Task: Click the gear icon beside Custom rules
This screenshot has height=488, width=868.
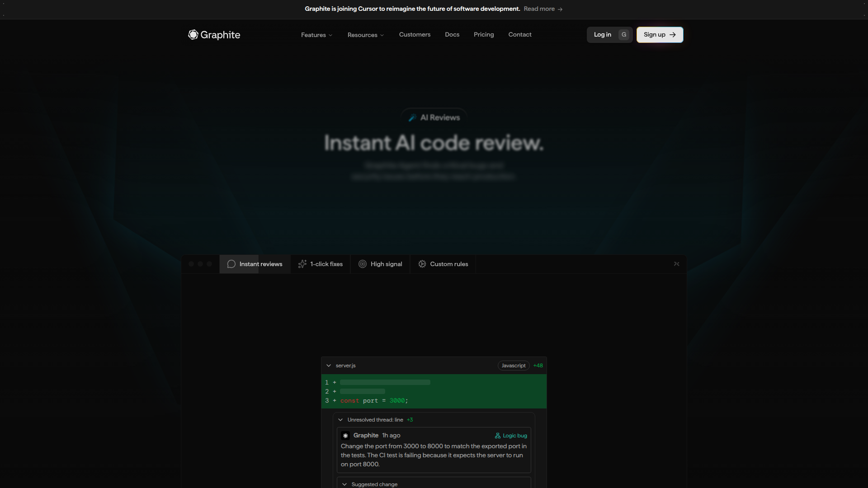Action: pyautogui.click(x=422, y=264)
